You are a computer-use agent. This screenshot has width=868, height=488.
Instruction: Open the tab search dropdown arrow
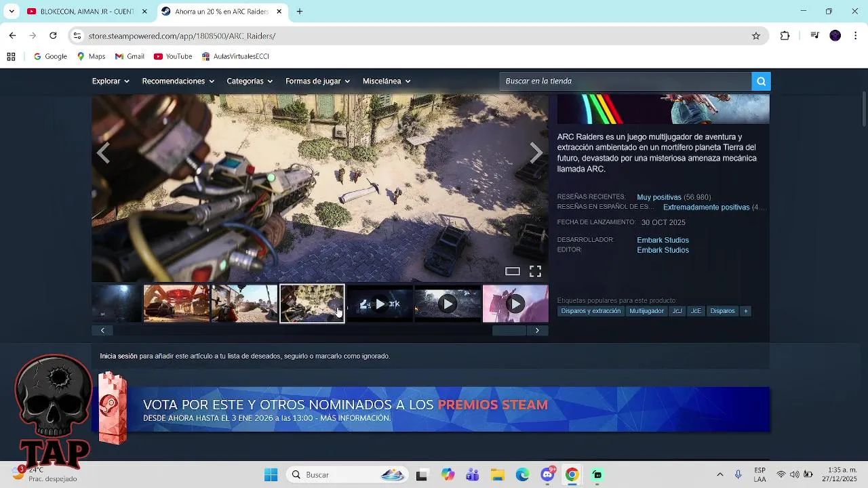pos(12,12)
